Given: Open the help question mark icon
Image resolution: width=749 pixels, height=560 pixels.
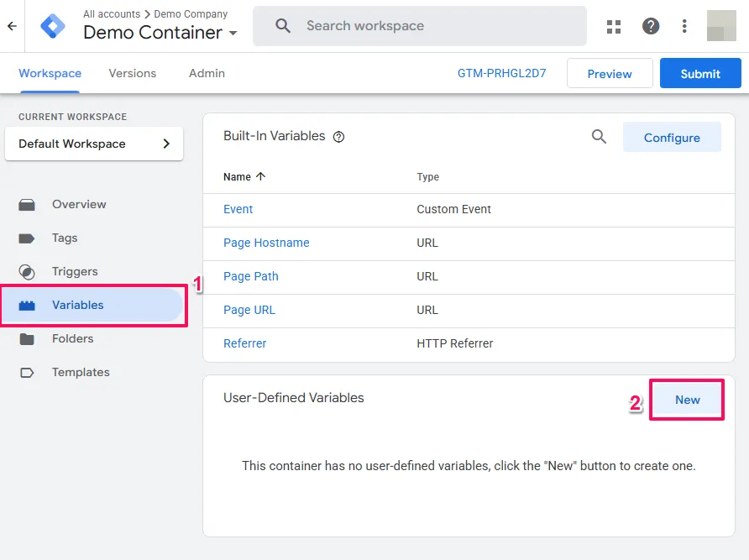Looking at the screenshot, I should (x=651, y=26).
